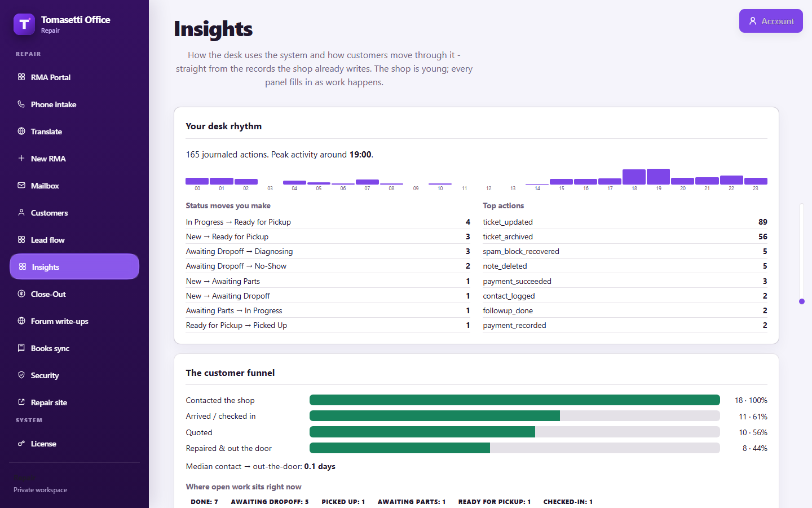Select the Customers menu item
The image size is (812, 508).
[x=74, y=213]
